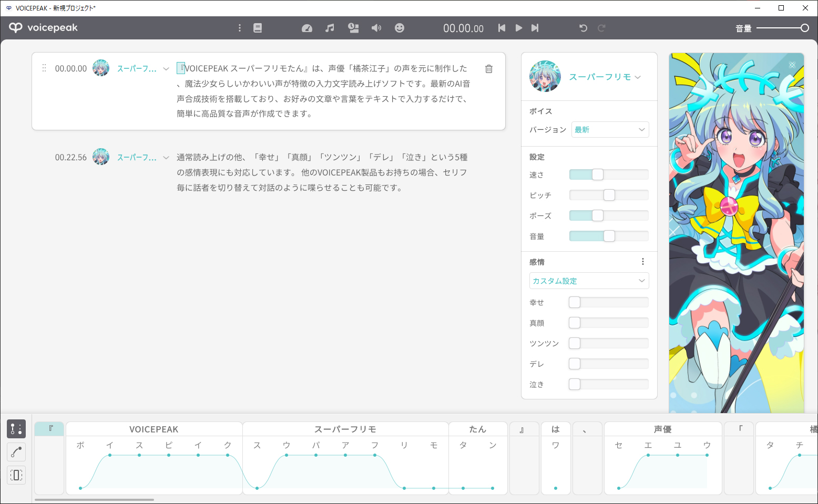
Task: Select the phoneme length mode icon
Action: (x=16, y=475)
